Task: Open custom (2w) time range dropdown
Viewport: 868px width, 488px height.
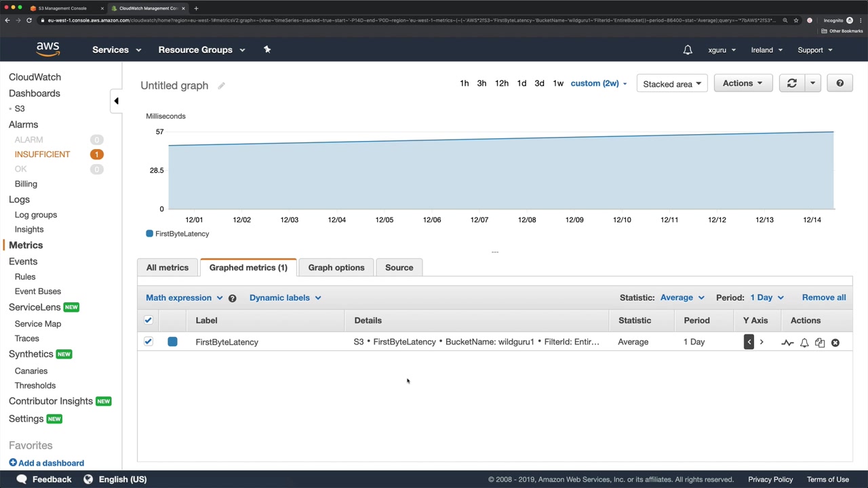Action: (599, 83)
